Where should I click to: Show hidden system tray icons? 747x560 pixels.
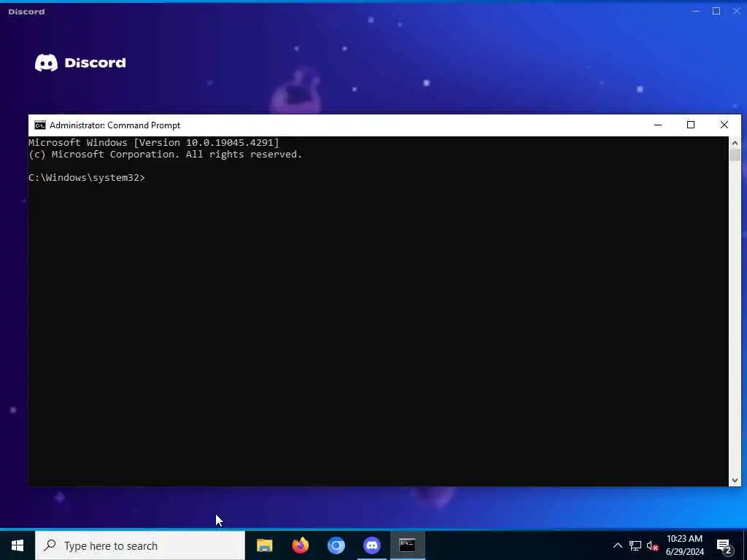pyautogui.click(x=617, y=545)
